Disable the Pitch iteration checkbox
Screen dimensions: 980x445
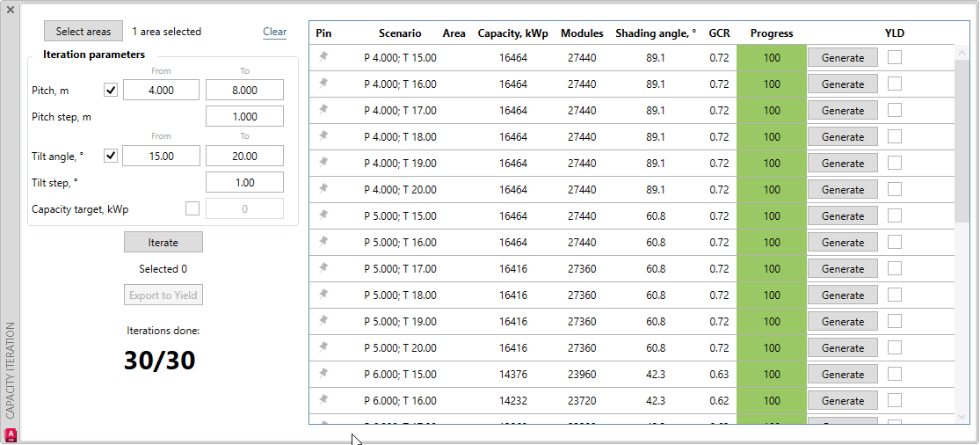pos(111,90)
